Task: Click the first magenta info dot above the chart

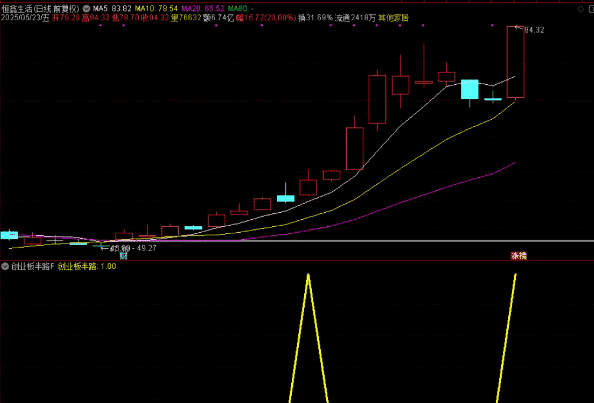Action: tap(100, 25)
